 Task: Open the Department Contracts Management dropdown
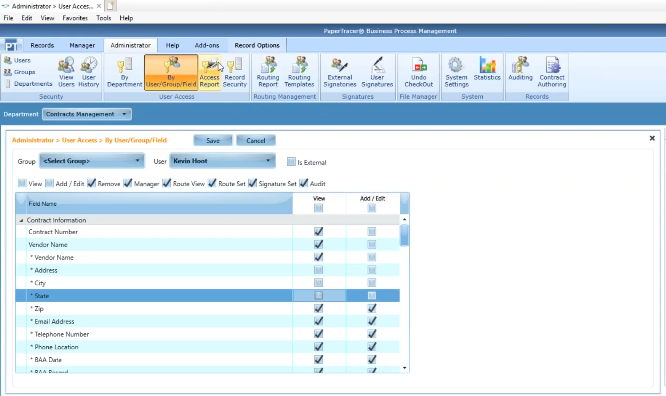click(x=87, y=114)
